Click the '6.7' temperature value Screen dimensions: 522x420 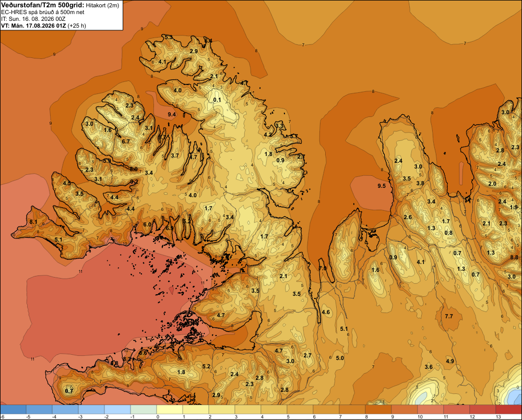pos(126,141)
